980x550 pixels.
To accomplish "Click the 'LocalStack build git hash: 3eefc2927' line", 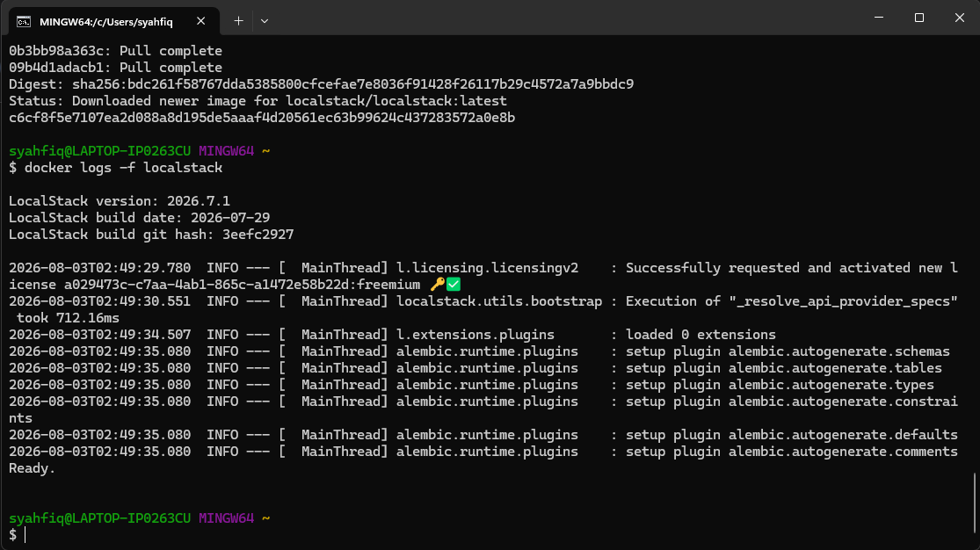I will (x=151, y=235).
